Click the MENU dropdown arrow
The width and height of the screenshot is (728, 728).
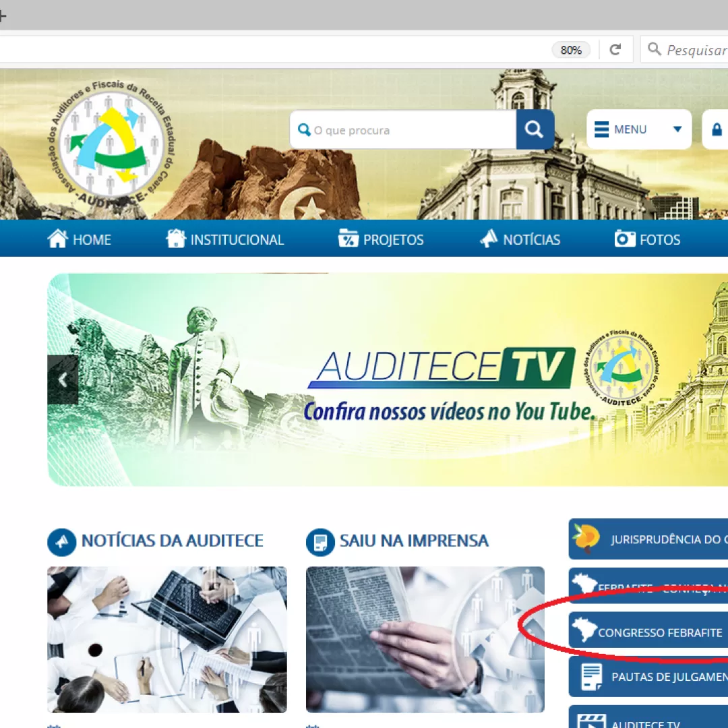pyautogui.click(x=677, y=129)
